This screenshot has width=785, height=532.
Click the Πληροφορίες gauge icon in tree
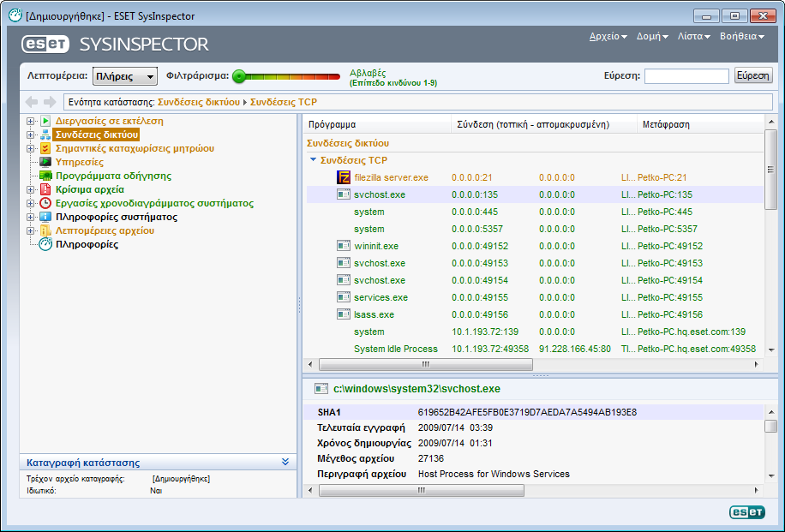coord(45,244)
